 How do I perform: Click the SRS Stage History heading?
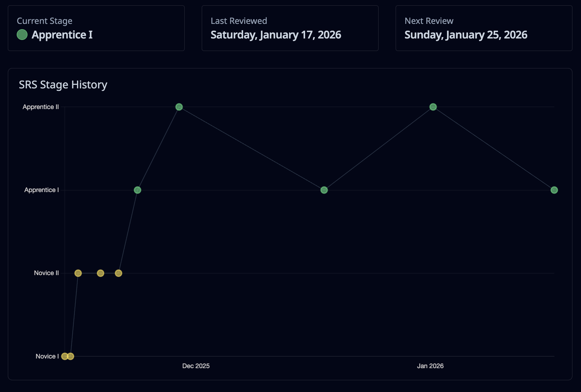click(x=63, y=85)
